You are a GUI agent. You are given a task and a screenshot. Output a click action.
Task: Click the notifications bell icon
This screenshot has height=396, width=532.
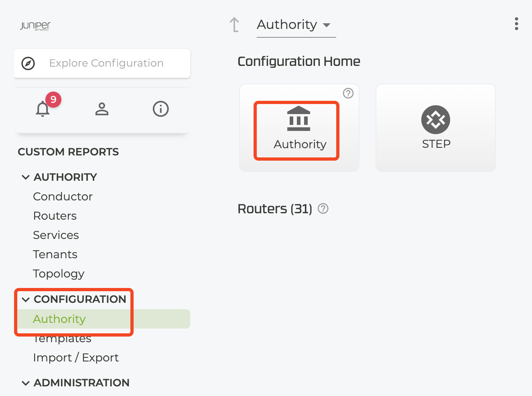(x=43, y=109)
